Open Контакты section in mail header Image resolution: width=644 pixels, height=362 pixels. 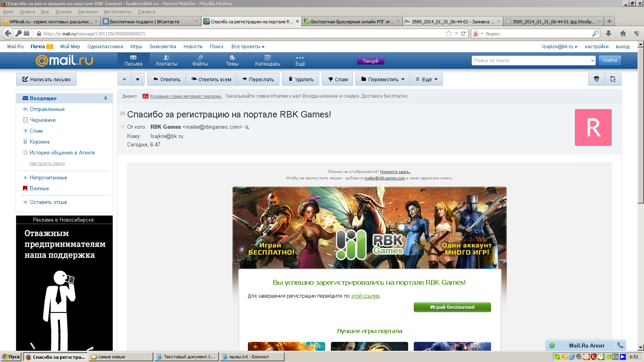[167, 61]
